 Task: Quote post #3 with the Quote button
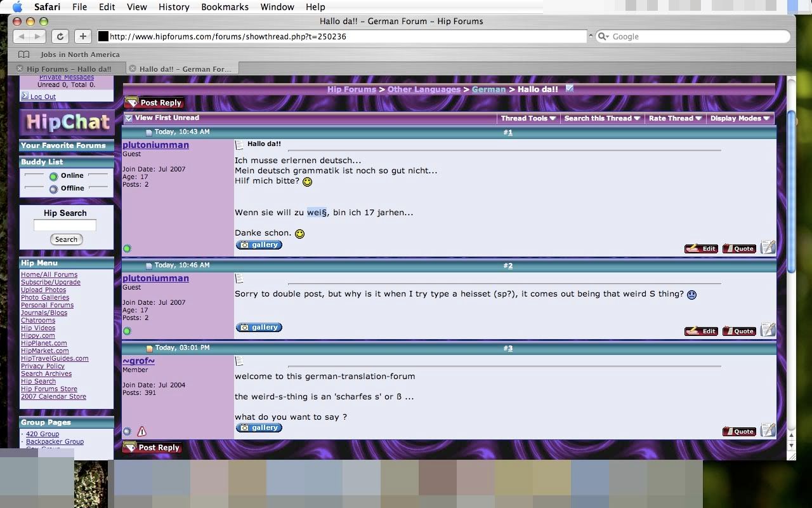(739, 432)
